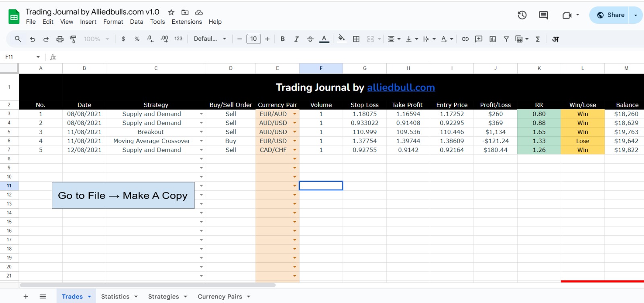The height and width of the screenshot is (303, 644).
Task: Toggle bold formatting
Action: coord(283,39)
